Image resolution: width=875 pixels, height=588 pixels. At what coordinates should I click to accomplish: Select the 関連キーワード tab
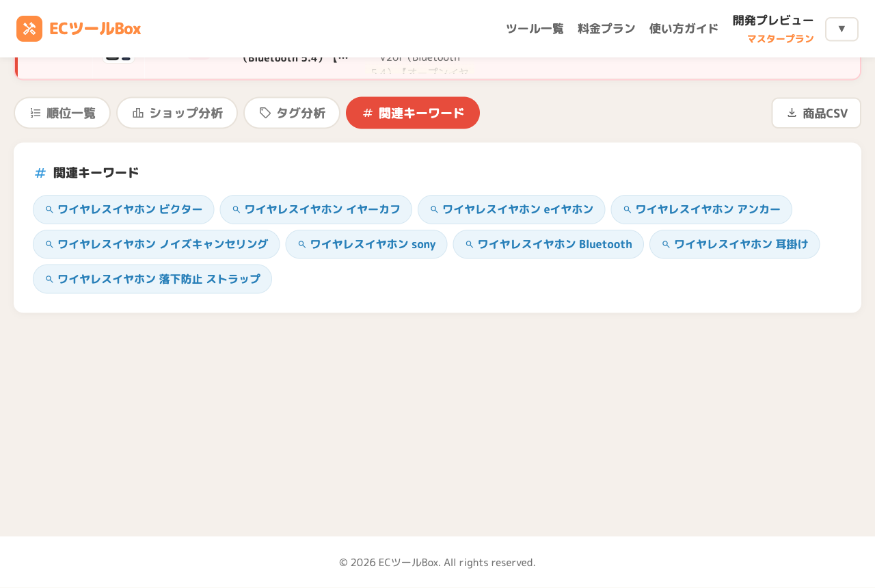pyautogui.click(x=413, y=113)
